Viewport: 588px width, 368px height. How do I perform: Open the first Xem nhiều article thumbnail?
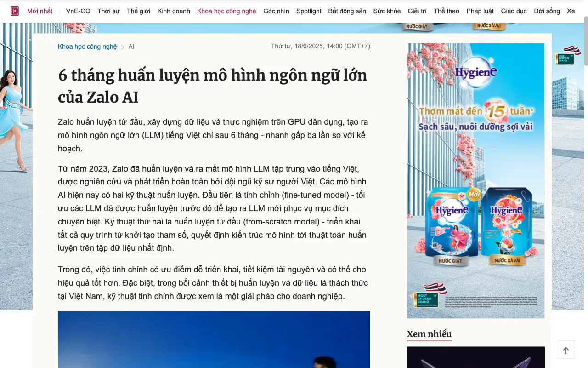tap(476, 357)
